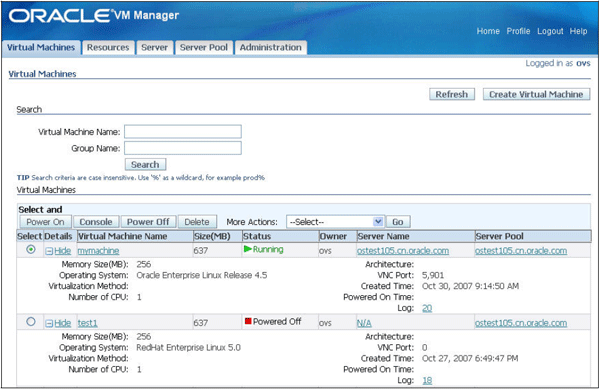Click the N/A server name link for test1
Image resolution: width=600 pixels, height=392 pixels.
(364, 323)
